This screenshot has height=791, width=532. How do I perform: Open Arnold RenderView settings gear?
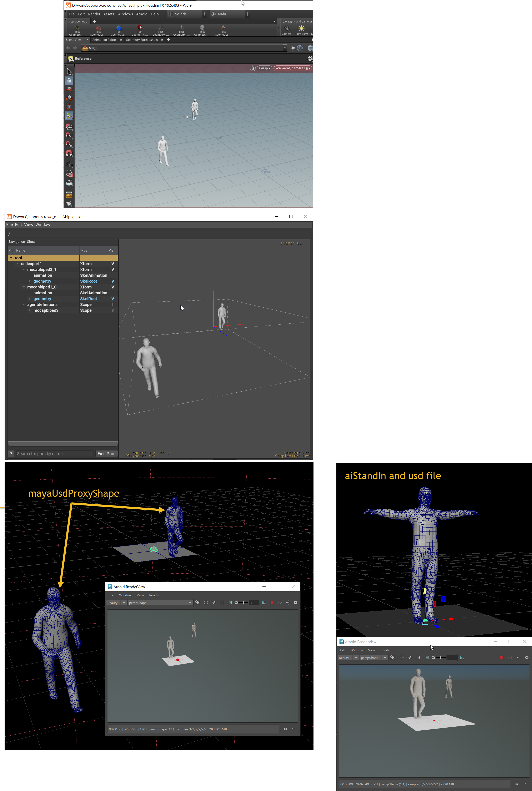pos(296,603)
